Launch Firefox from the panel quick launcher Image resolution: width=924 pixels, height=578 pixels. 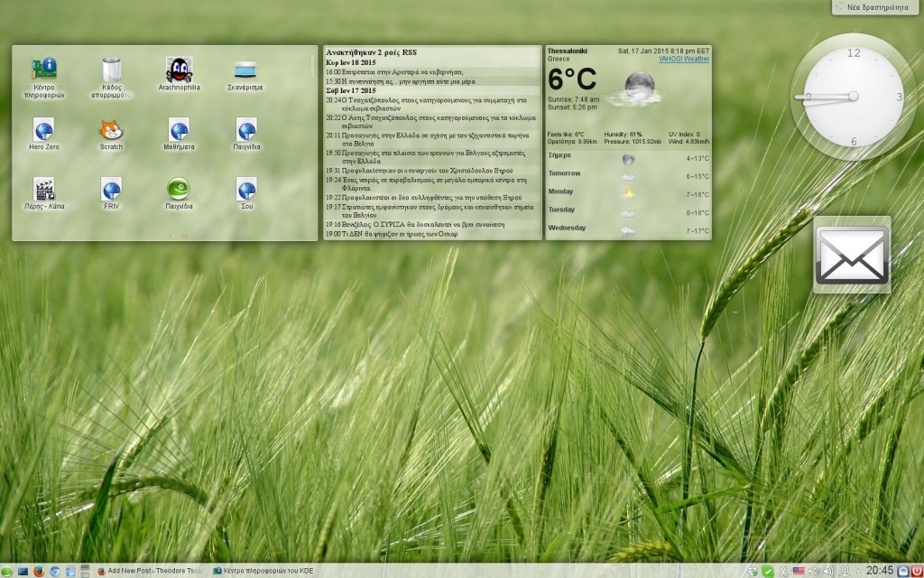coord(39,571)
